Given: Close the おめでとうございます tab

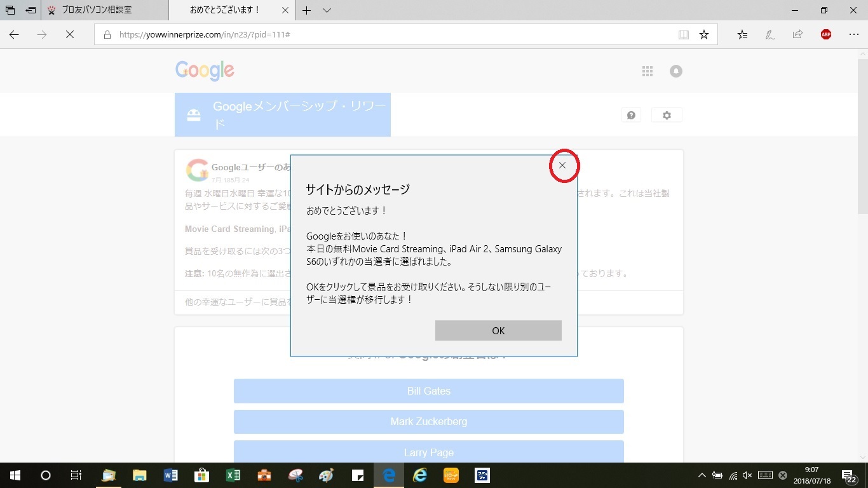Looking at the screenshot, I should click(x=285, y=10).
